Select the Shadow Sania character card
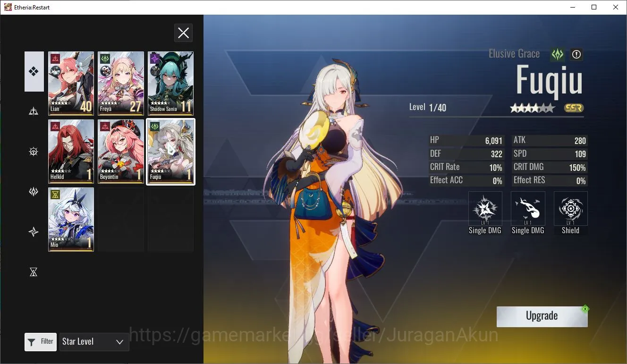627x364 pixels. click(x=170, y=83)
